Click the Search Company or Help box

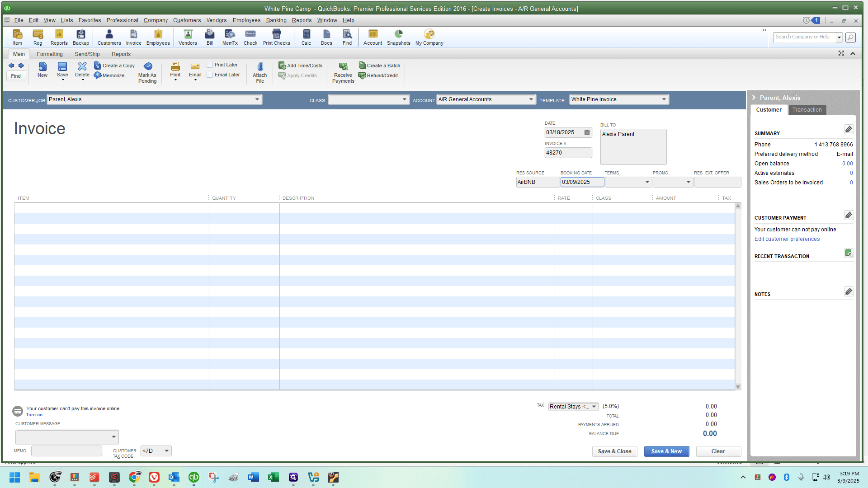coord(804,37)
